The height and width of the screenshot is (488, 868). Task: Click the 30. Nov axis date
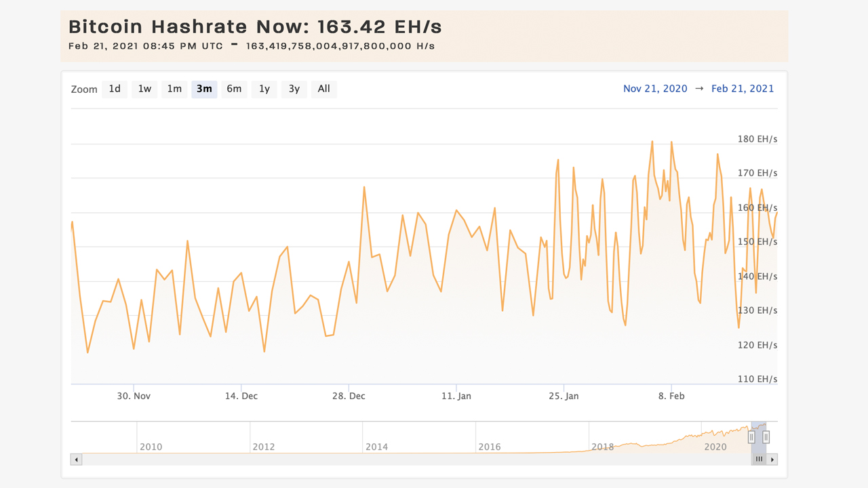134,396
